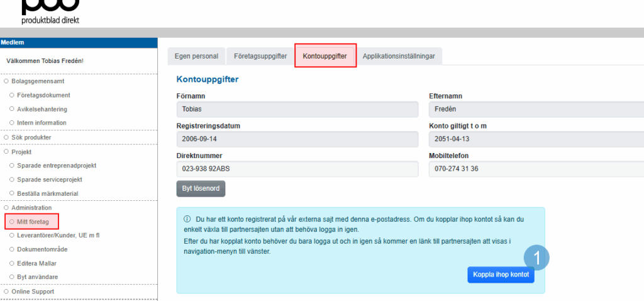Image resolution: width=644 pixels, height=301 pixels.
Task: Click the Koppla ihop kontot button
Action: 501,275
